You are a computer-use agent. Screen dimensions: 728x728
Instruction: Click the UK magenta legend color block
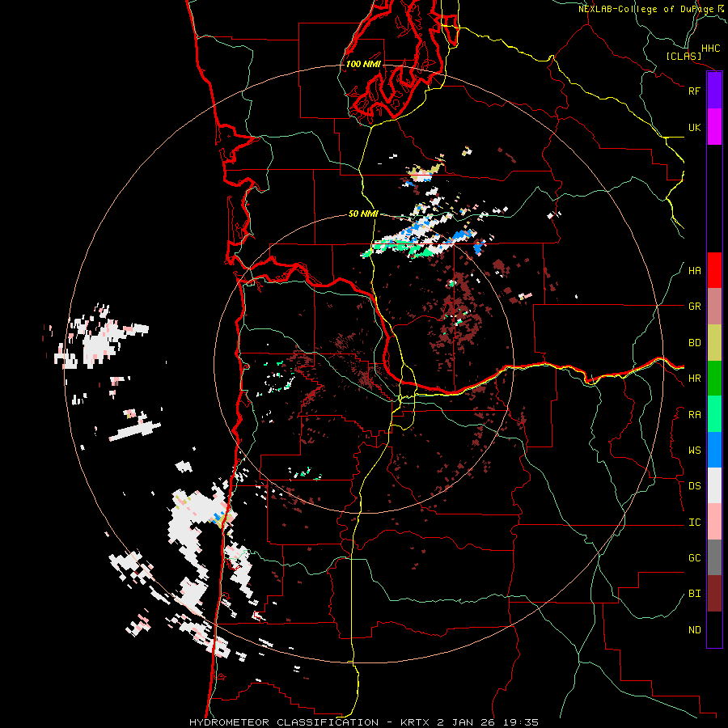coord(714,127)
